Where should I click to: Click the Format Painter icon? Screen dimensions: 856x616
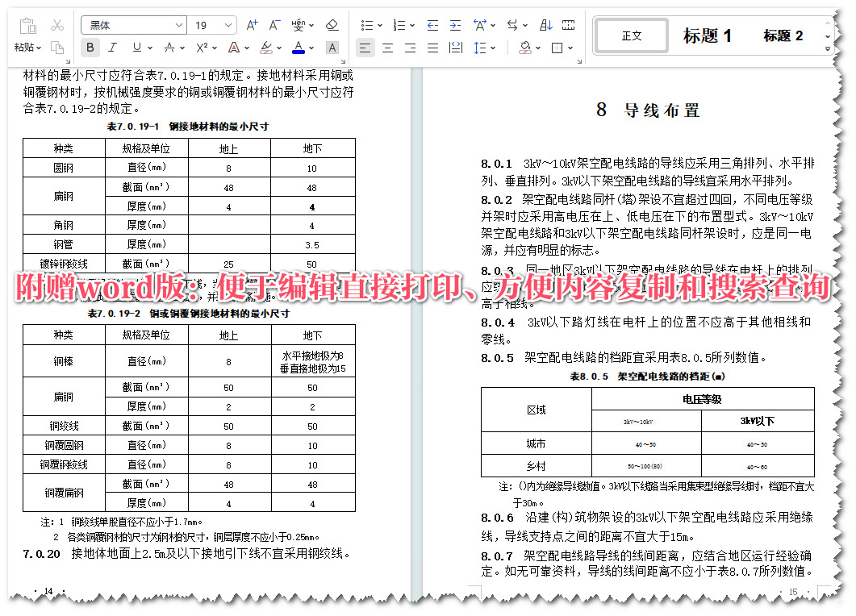58,48
